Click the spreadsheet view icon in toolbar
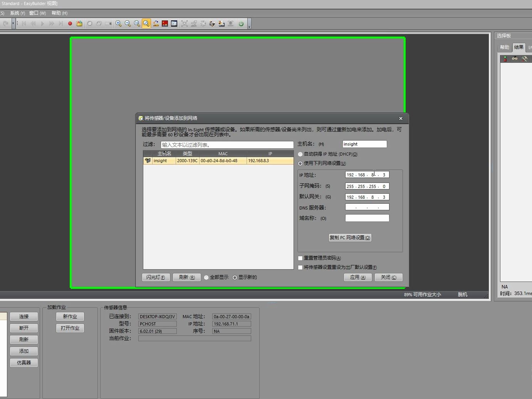Screen dimensions: 532x399 tap(174, 23)
